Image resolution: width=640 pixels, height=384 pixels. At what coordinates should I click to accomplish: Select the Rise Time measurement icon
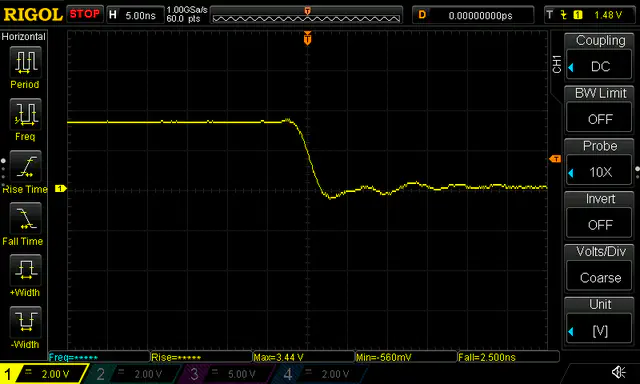click(25, 166)
